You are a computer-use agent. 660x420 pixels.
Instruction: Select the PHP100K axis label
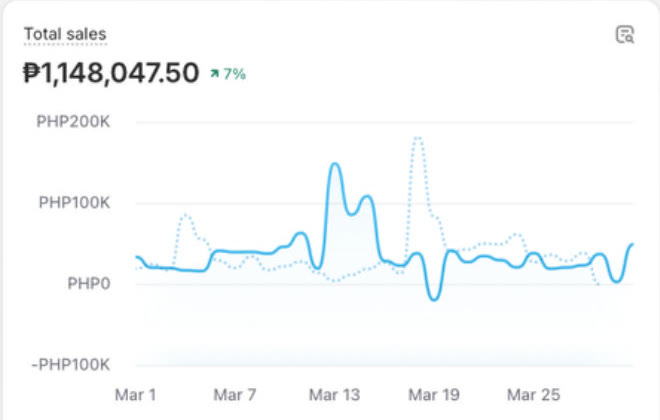point(75,202)
